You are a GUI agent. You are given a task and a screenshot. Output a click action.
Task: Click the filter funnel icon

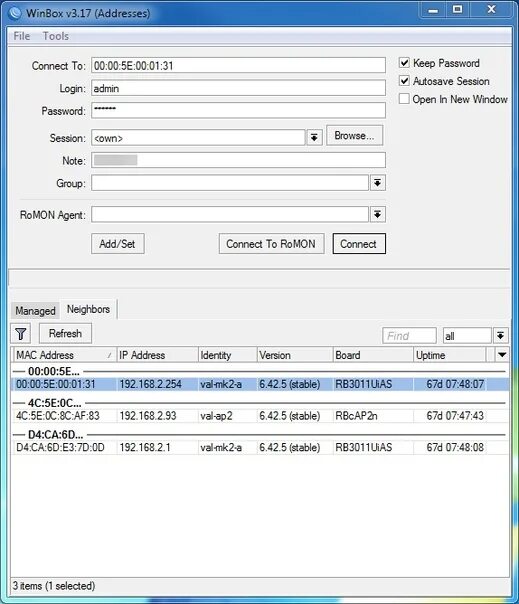[x=21, y=333]
